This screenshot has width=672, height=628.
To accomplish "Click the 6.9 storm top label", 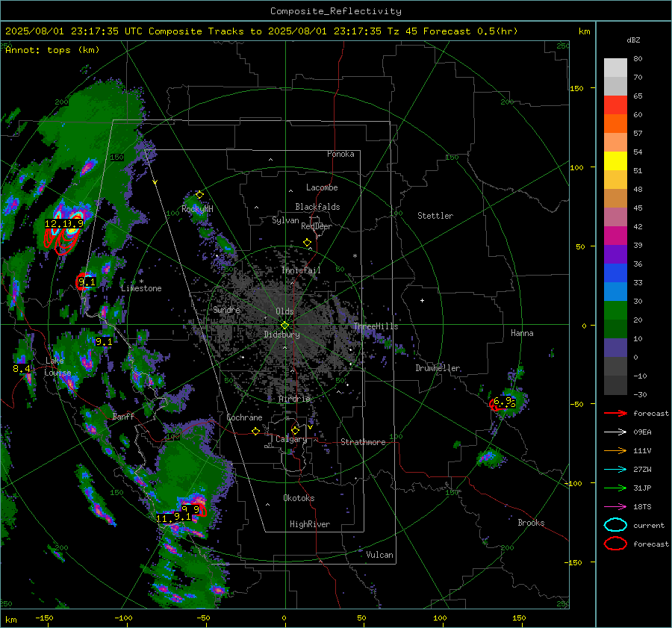I will [503, 401].
